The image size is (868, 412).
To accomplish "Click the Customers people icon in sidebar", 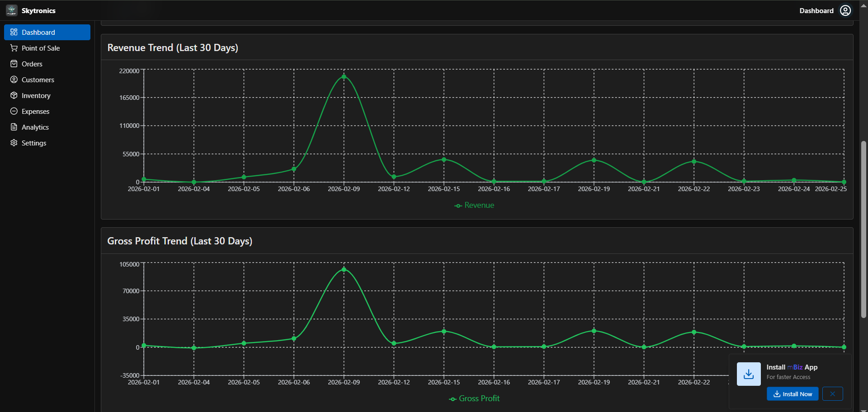I will click(x=14, y=80).
